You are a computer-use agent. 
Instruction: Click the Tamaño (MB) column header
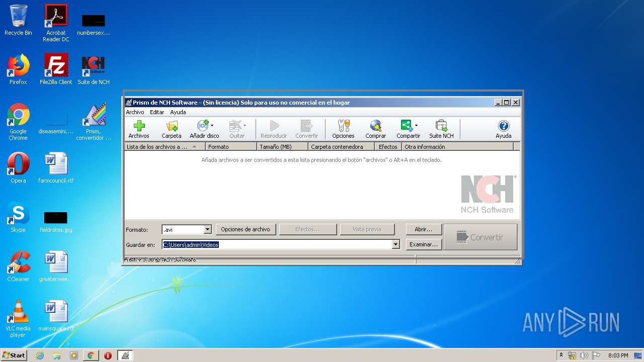[282, 147]
